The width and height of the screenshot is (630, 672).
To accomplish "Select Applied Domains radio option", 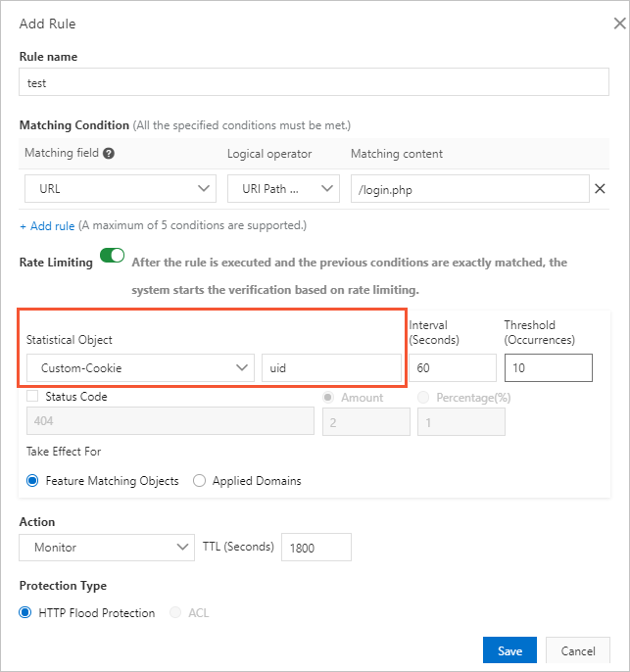I will click(x=200, y=481).
